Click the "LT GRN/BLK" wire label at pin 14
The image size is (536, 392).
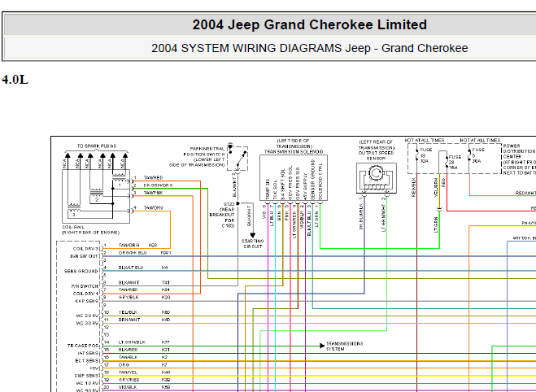pos(132,342)
